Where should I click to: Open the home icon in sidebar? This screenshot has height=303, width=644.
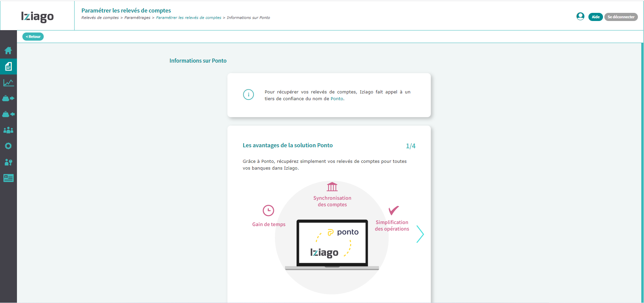coord(8,50)
